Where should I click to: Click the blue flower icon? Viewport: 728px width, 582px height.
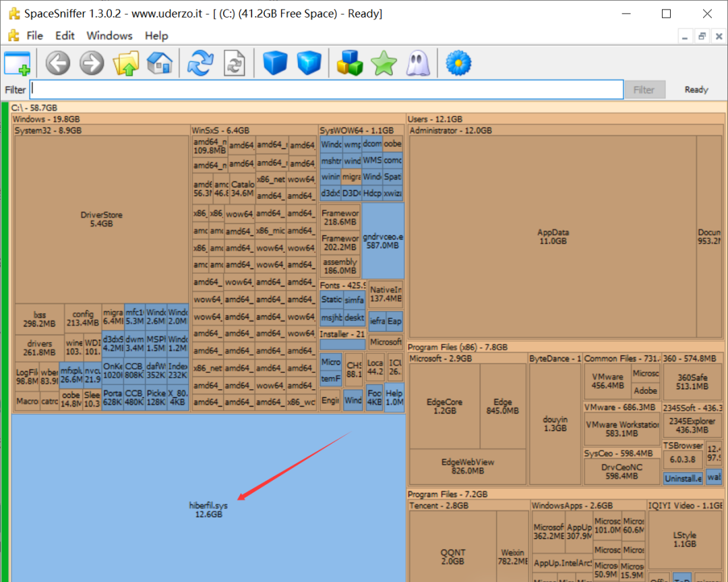coord(458,63)
